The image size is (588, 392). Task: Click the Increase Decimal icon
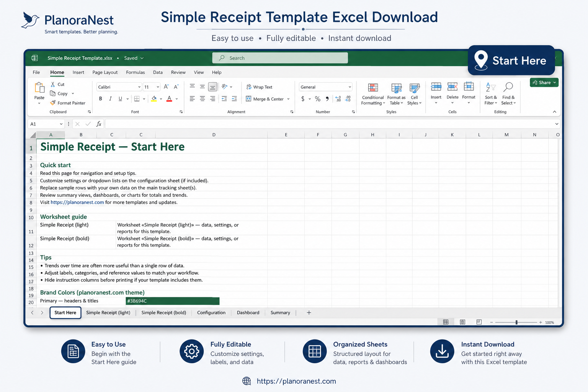[x=338, y=99]
